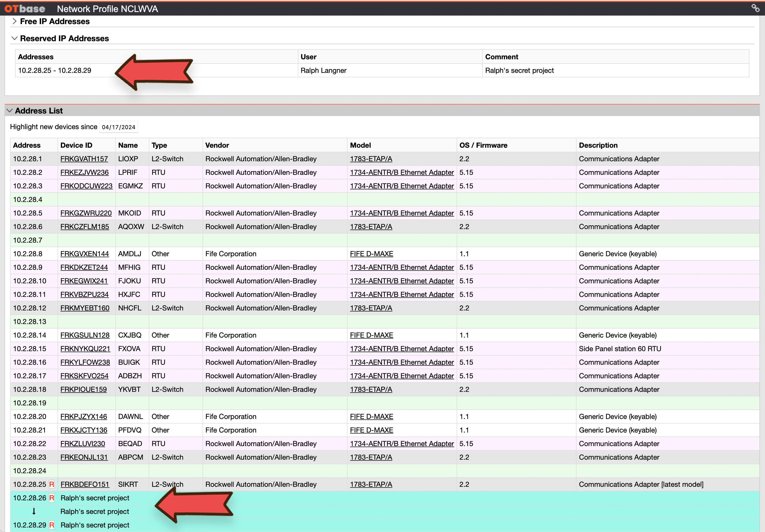This screenshot has height=532, width=765.
Task: Click the R icon next to 10.2.28.29
Action: click(52, 525)
